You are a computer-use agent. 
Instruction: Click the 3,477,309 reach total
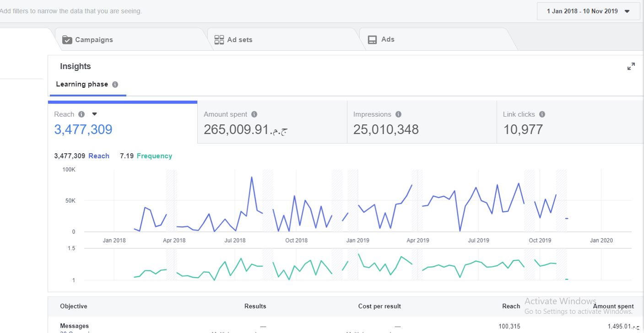(83, 129)
